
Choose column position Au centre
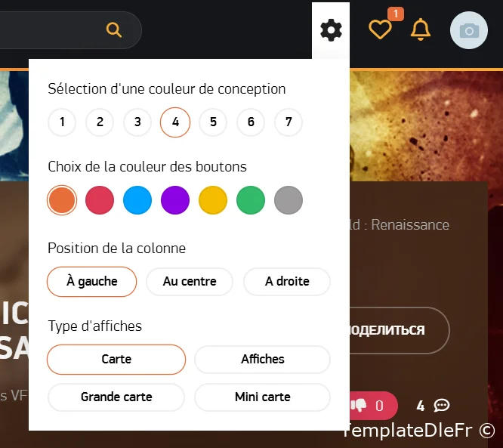(x=190, y=282)
